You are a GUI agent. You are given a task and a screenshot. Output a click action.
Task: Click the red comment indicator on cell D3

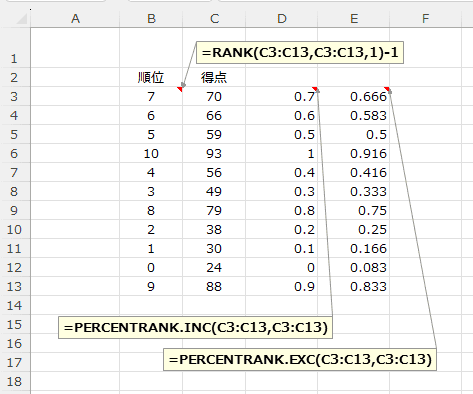[x=315, y=88]
